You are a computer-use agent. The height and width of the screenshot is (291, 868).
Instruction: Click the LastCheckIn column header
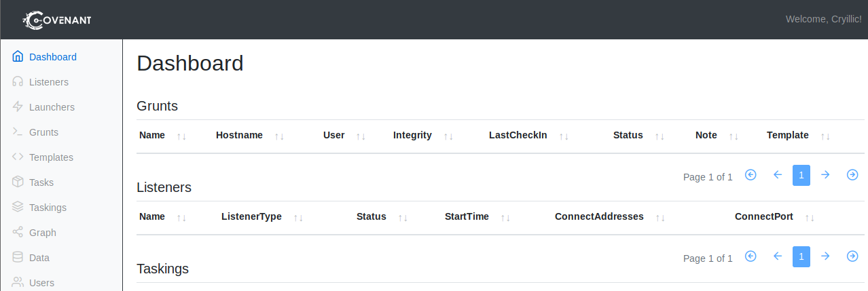(x=518, y=135)
